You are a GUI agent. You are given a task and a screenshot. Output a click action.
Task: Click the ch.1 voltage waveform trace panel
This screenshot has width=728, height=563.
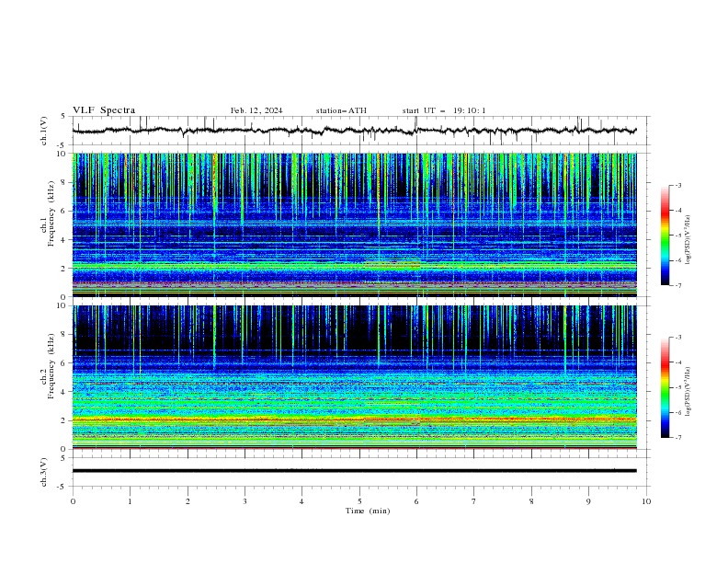[x=360, y=131]
